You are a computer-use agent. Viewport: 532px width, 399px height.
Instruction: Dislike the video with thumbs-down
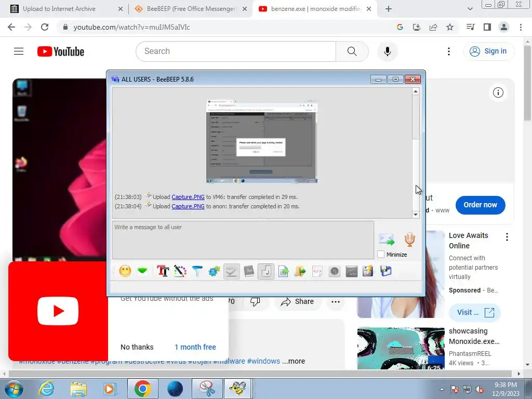(x=255, y=302)
